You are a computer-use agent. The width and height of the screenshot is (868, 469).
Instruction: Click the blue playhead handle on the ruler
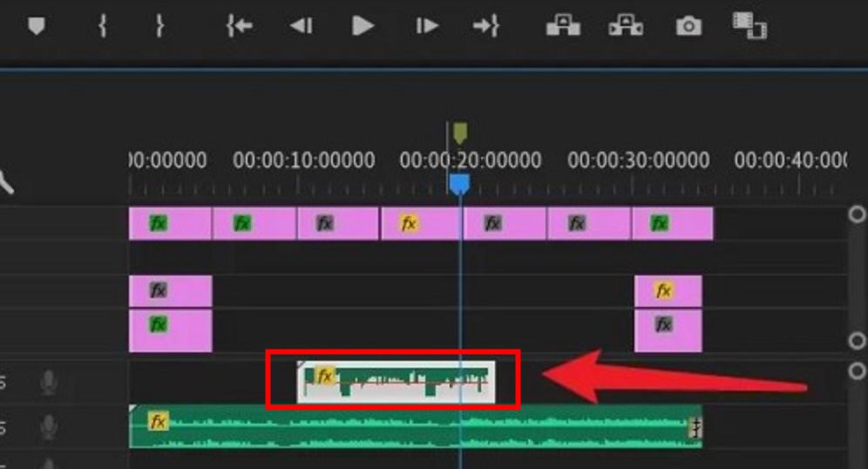coord(459,183)
